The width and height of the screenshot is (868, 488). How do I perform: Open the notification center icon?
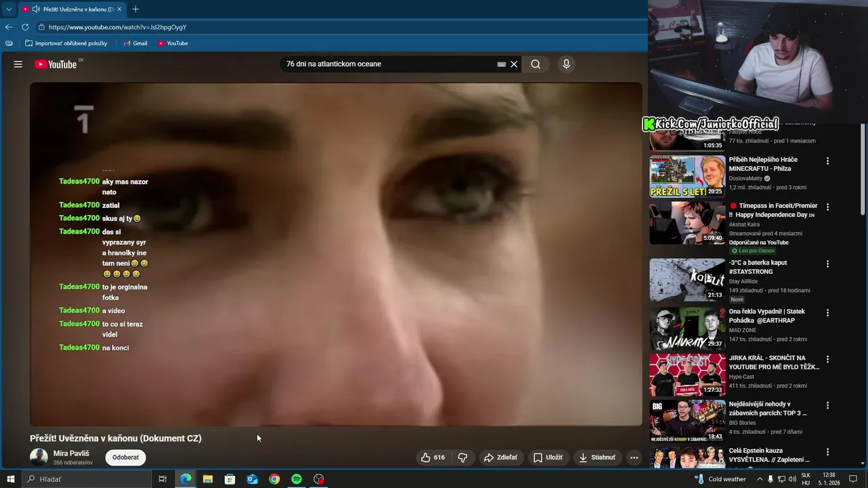[853, 479]
